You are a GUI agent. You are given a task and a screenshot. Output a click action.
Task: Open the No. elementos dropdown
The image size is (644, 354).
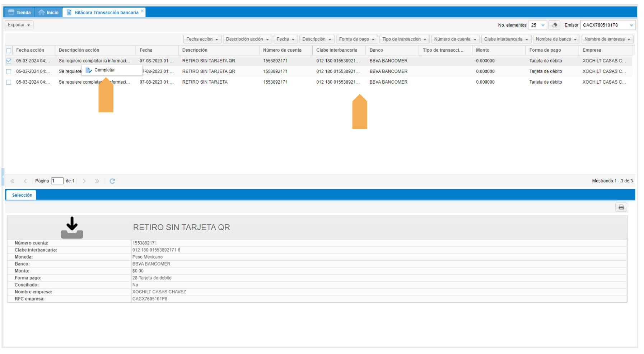542,25
